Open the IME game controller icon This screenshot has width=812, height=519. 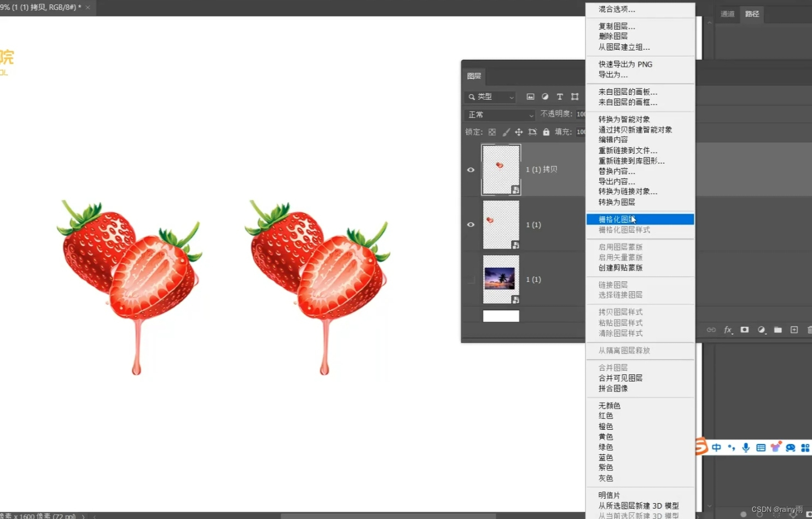tap(790, 447)
